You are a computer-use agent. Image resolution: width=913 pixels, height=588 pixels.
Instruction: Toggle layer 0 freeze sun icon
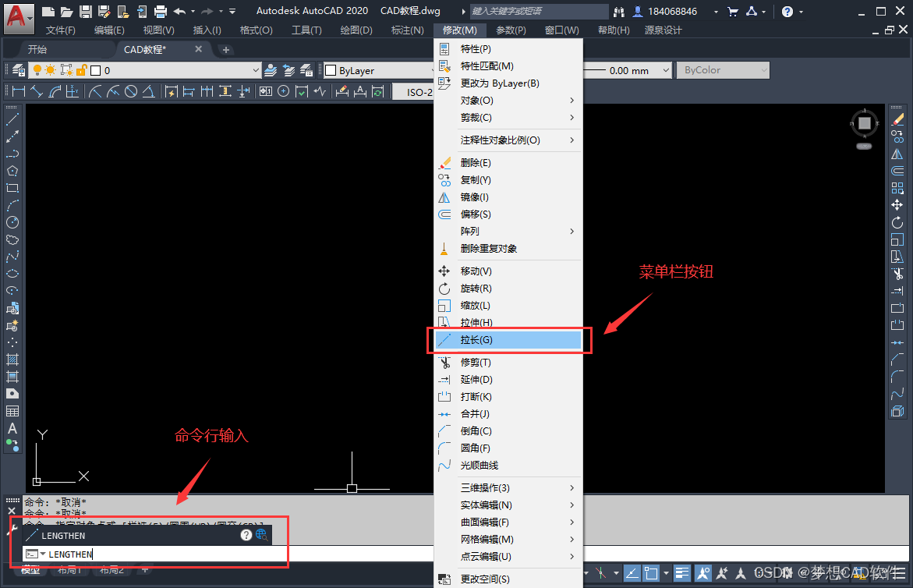[x=51, y=70]
